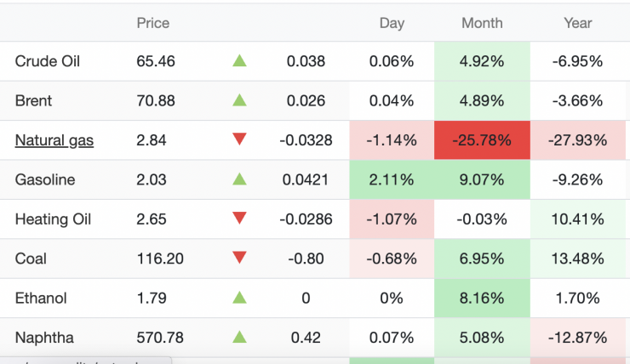Open the Natural gas commodity link

(54, 140)
